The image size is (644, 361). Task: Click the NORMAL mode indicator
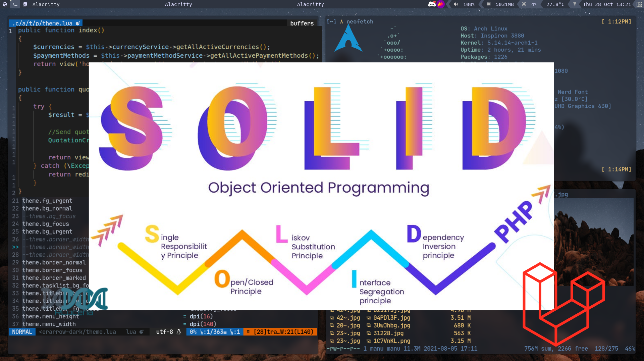click(22, 332)
